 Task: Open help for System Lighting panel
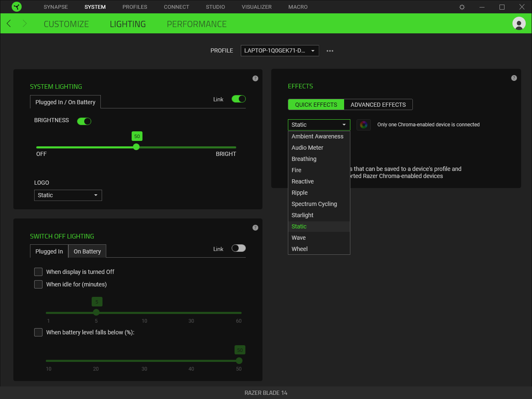(x=255, y=78)
